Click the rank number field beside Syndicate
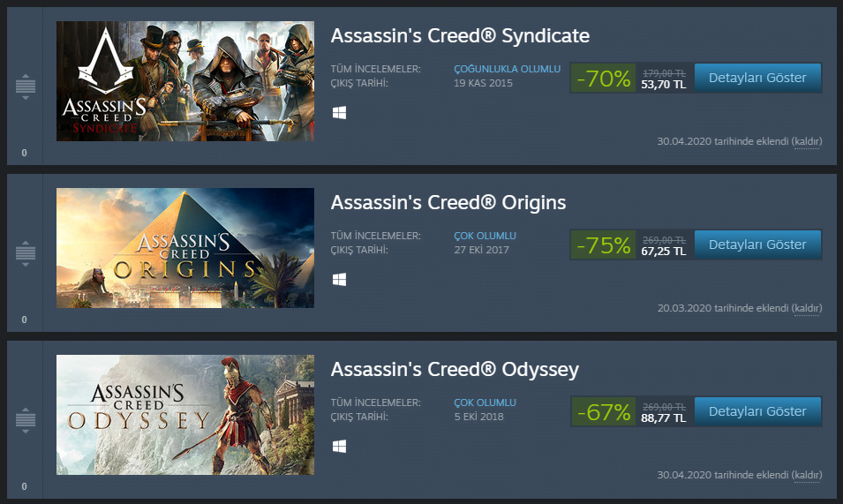 point(24,153)
